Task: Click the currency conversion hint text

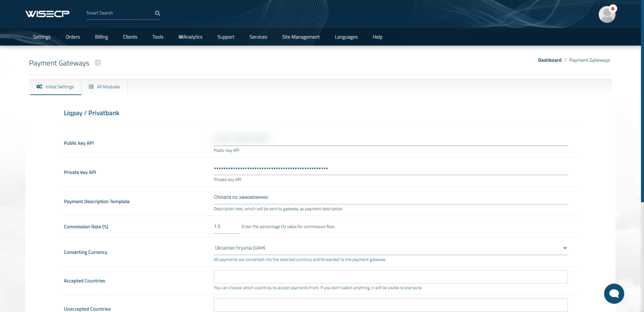Action: click(299, 260)
